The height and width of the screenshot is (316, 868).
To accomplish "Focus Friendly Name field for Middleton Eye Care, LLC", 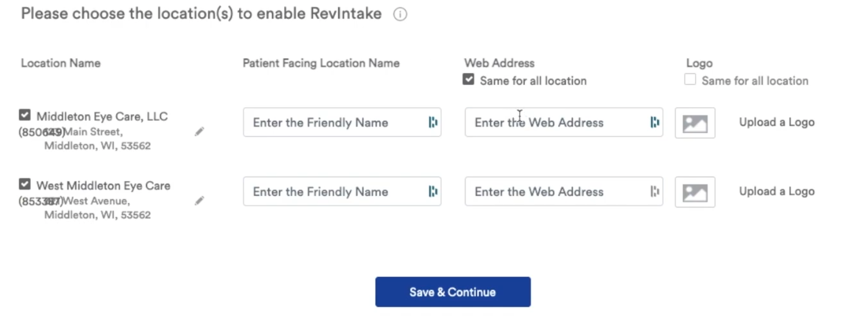I will [x=335, y=122].
